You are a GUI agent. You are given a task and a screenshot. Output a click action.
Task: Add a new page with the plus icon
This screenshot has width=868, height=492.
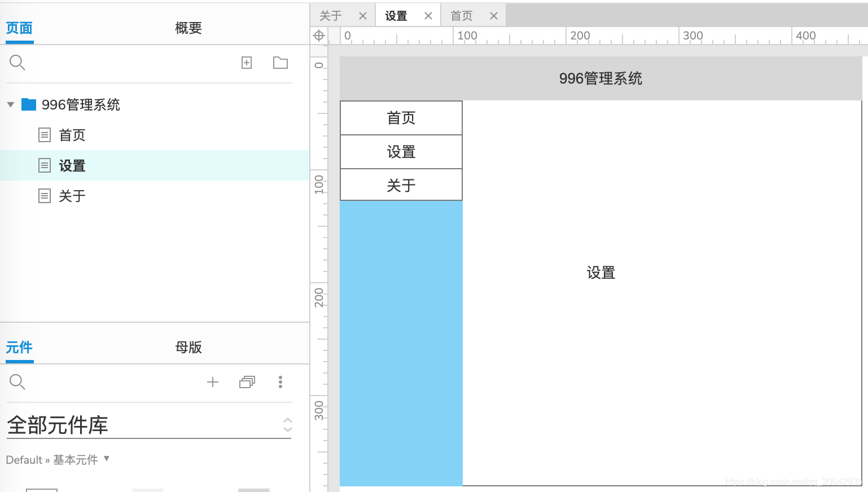point(247,63)
